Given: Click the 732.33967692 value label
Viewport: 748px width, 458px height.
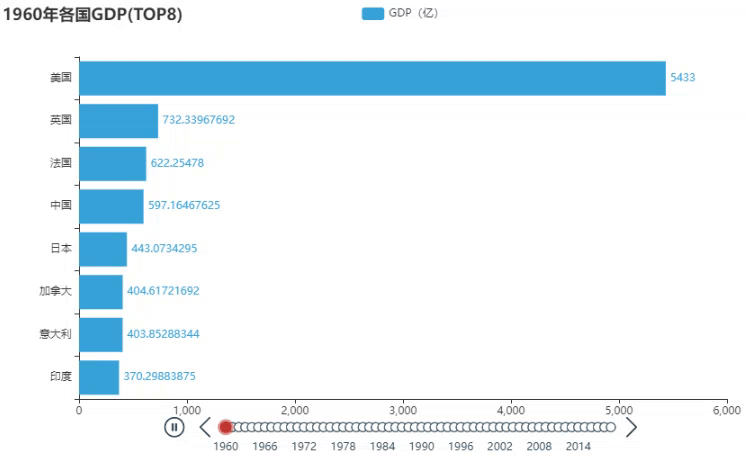Looking at the screenshot, I should coord(198,120).
